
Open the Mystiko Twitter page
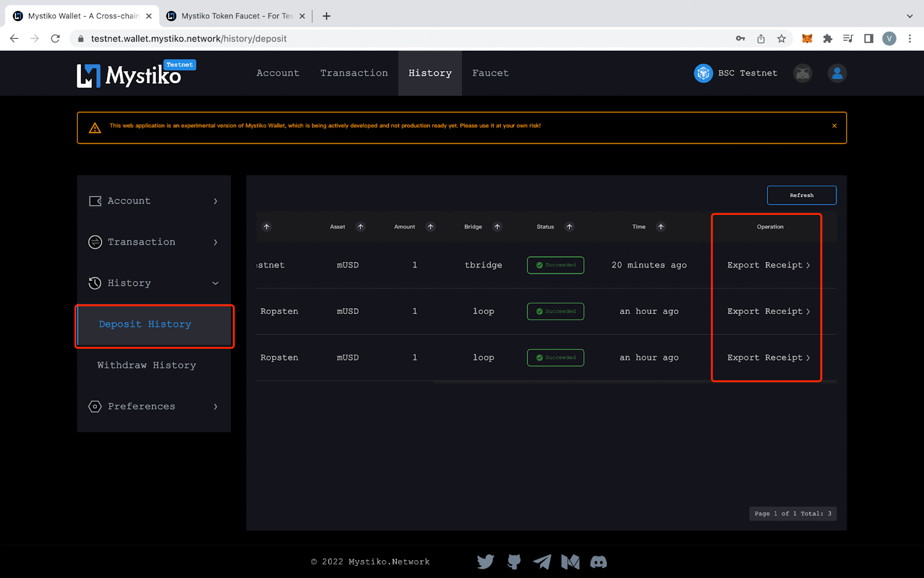point(486,562)
